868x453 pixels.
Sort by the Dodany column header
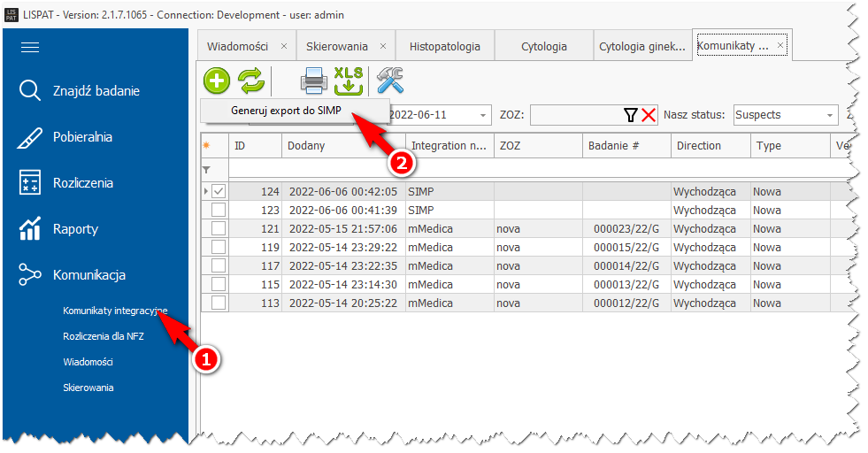pos(342,145)
